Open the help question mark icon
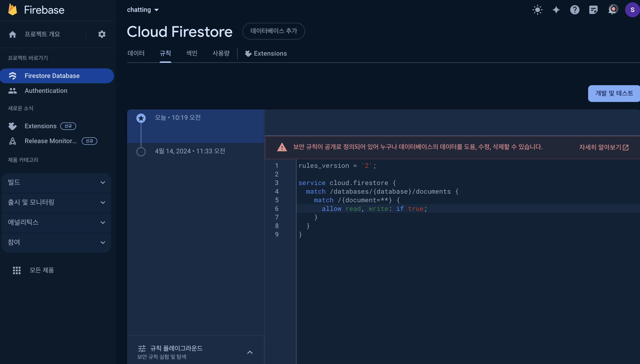The width and height of the screenshot is (640, 364). [x=575, y=10]
